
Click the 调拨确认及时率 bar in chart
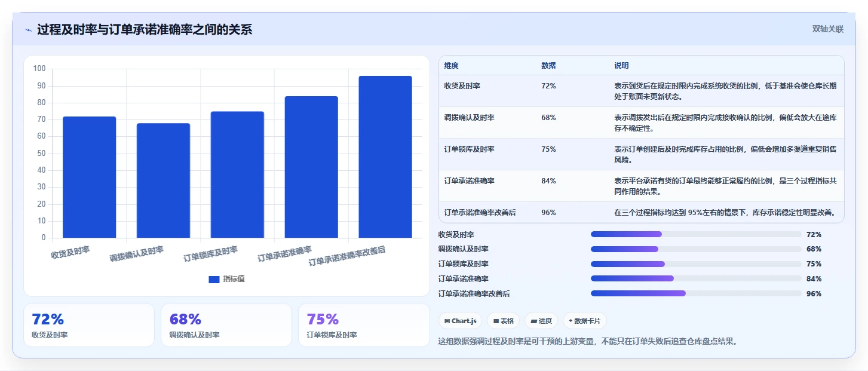[163, 180]
